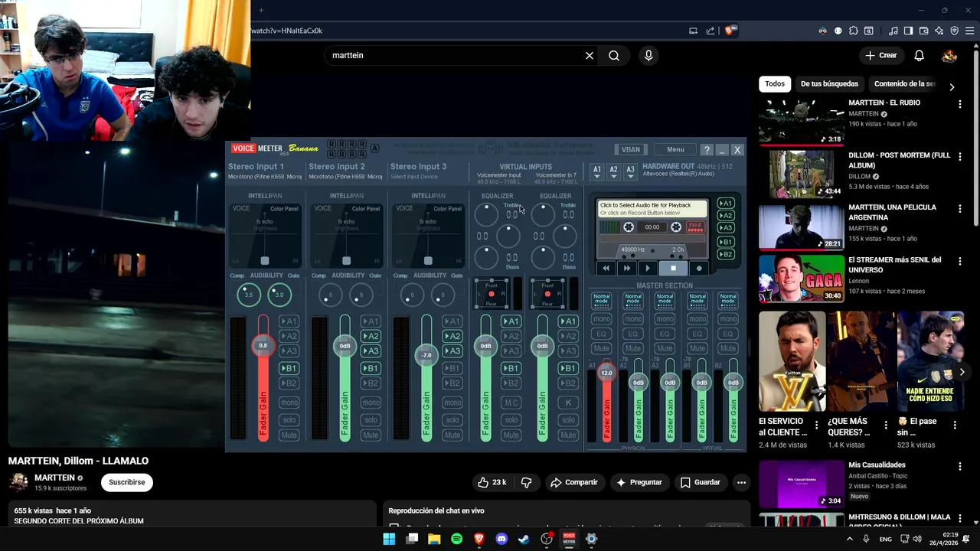Click the share icon in browser address bar
The width and height of the screenshot is (980, 551).
pyautogui.click(x=710, y=31)
